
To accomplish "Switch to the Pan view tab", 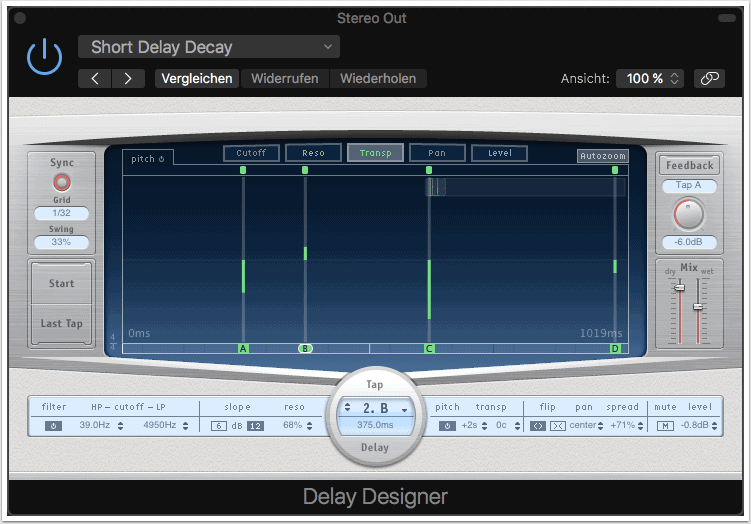I will tap(436, 153).
